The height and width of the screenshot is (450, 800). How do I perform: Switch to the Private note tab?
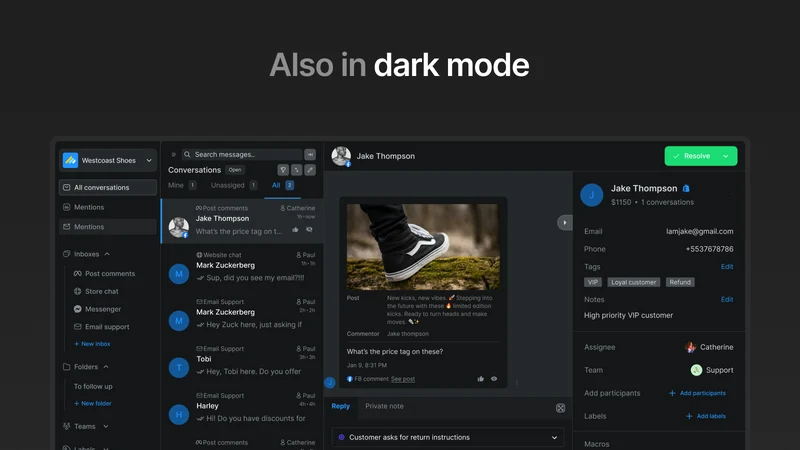point(384,406)
